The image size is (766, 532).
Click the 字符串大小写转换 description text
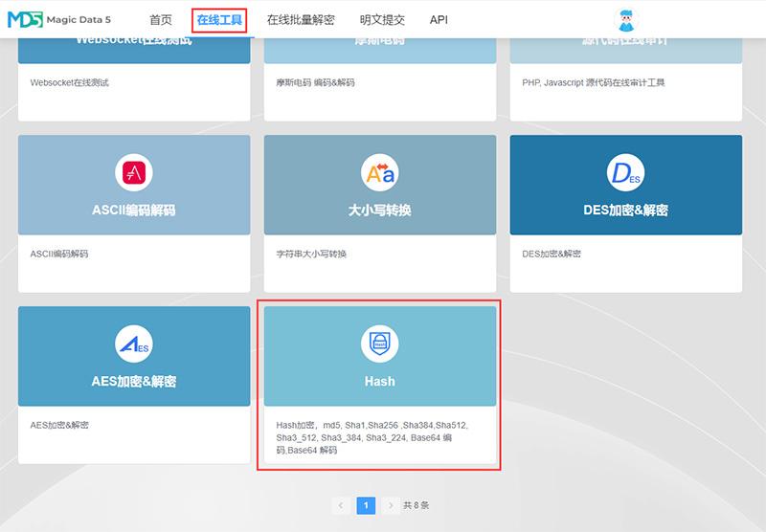tap(311, 254)
